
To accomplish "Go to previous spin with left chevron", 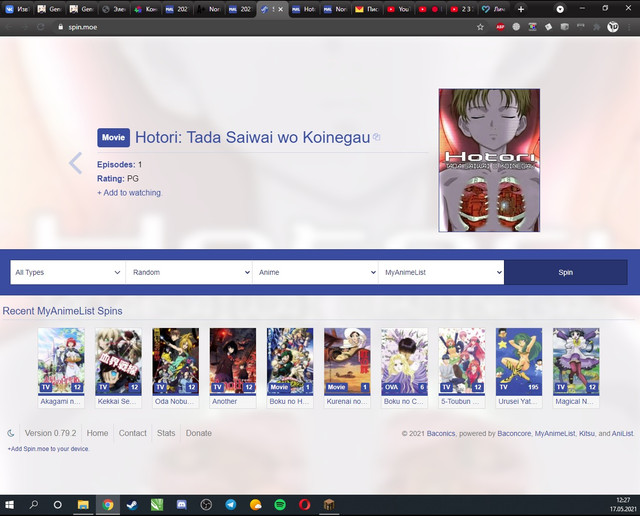I will click(x=75, y=163).
